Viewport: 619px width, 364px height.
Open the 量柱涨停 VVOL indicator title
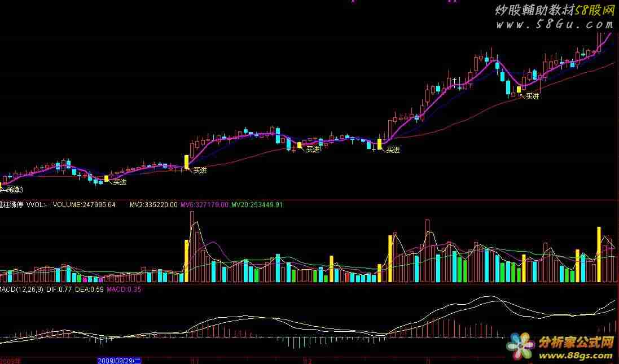(24, 204)
